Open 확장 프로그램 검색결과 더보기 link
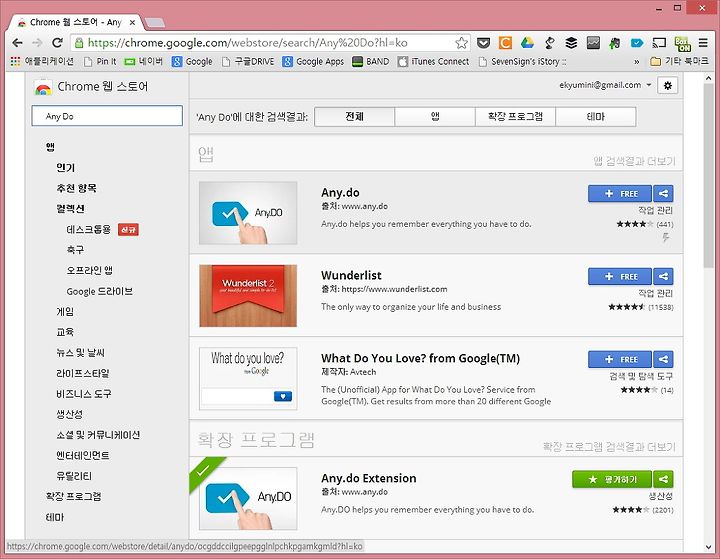Viewport: 720px width, 559px height. pyautogui.click(x=609, y=446)
